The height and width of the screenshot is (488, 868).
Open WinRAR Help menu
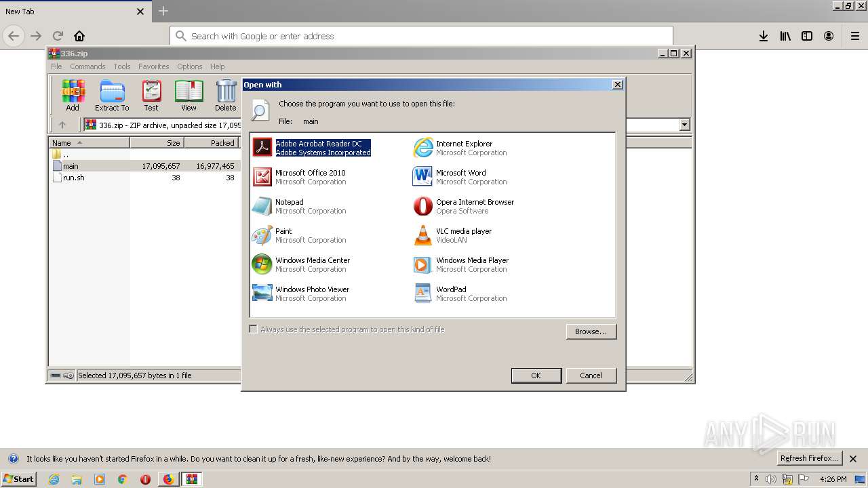217,66
